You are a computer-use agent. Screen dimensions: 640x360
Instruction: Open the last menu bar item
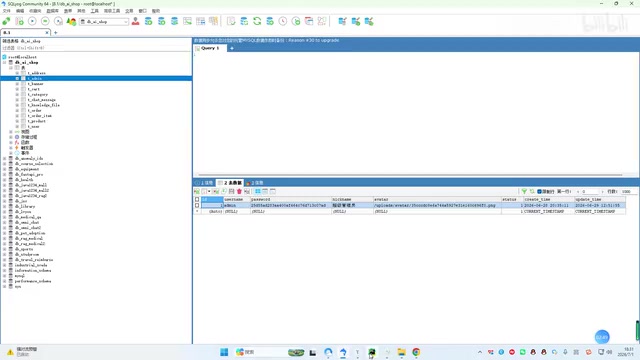coord(156,11)
